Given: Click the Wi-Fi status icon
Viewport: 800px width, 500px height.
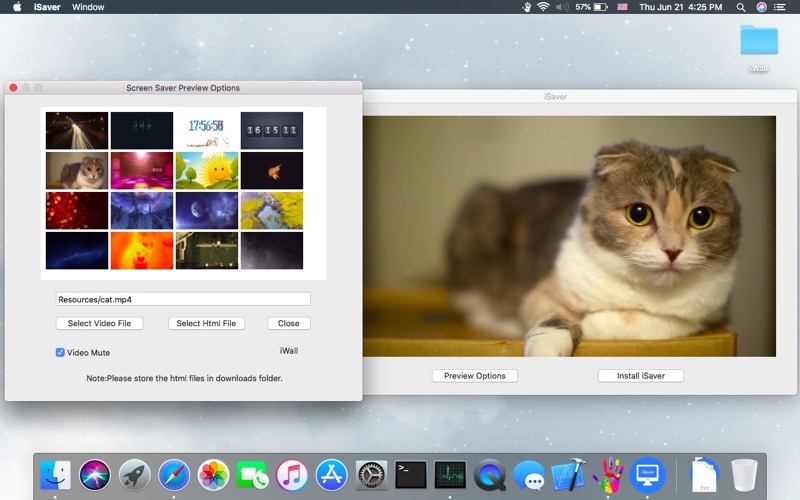Looking at the screenshot, I should (x=543, y=7).
